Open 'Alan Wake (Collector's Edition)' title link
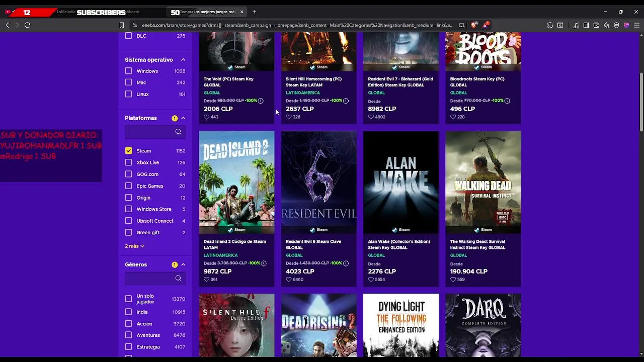 click(399, 244)
